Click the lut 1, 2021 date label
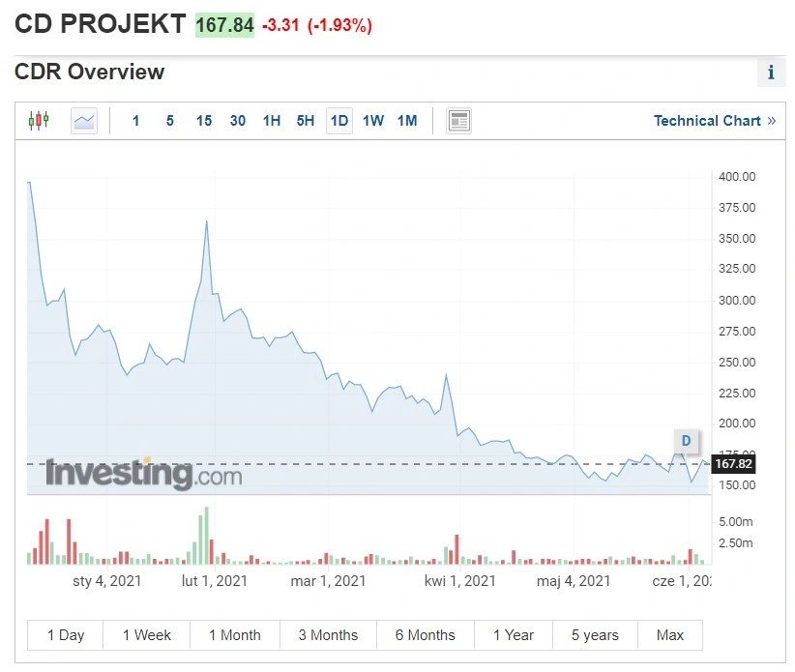 (x=215, y=581)
